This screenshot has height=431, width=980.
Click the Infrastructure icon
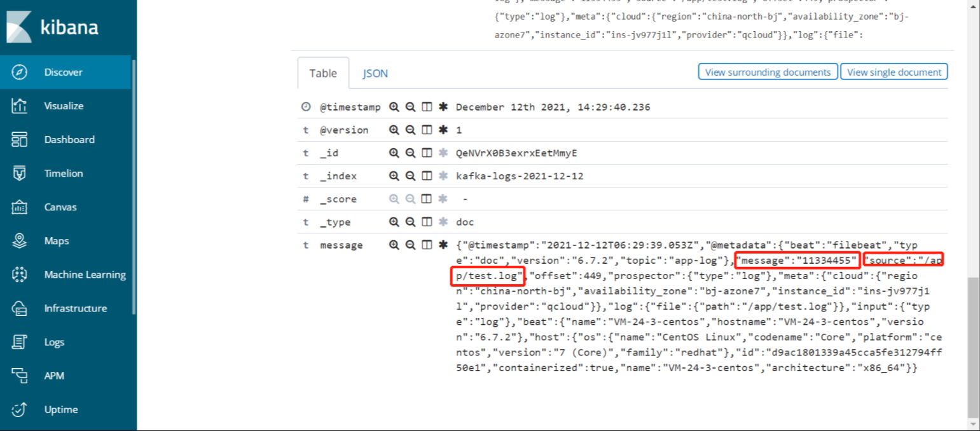point(19,308)
